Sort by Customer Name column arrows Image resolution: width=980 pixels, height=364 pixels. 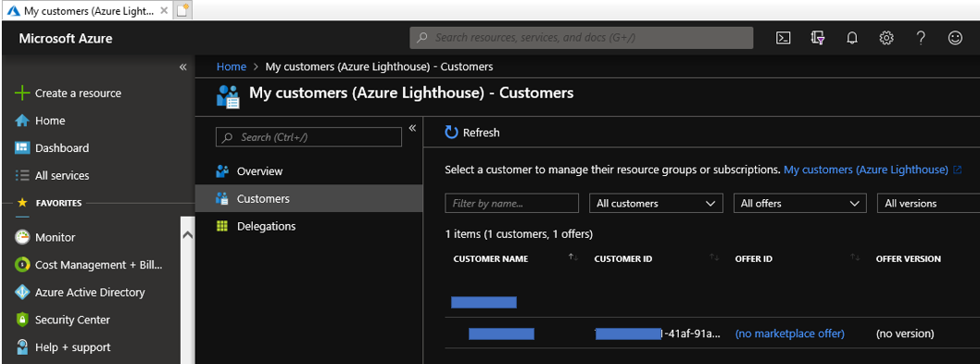coord(573,257)
